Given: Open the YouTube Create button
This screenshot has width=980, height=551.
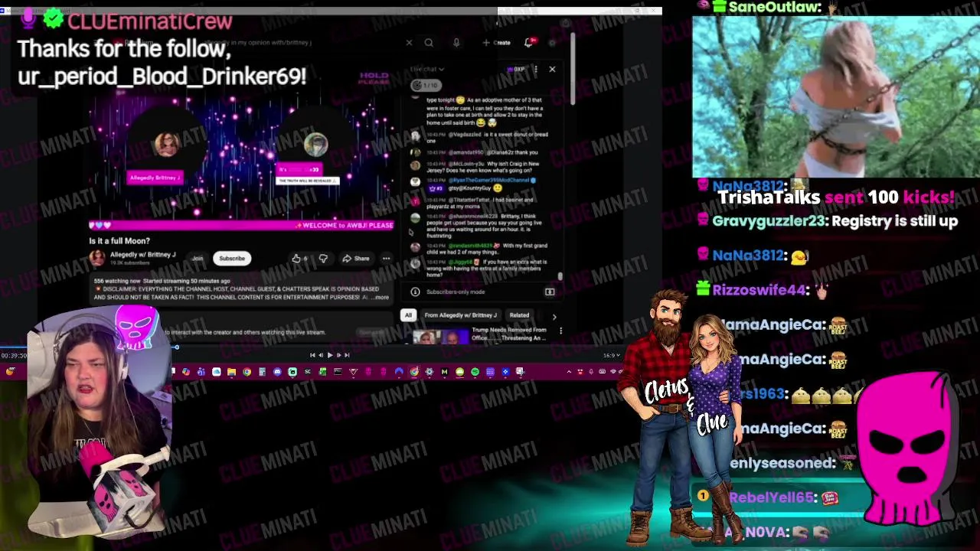Looking at the screenshot, I should (497, 43).
